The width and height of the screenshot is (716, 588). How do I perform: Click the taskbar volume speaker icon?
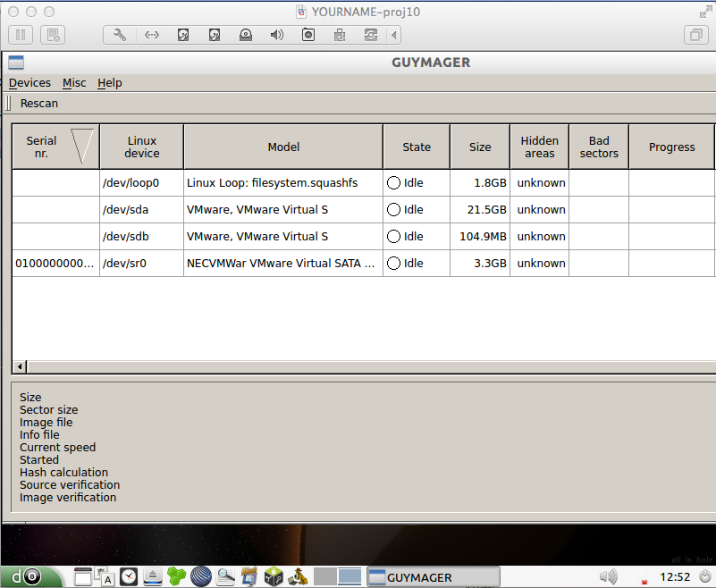coord(608,577)
